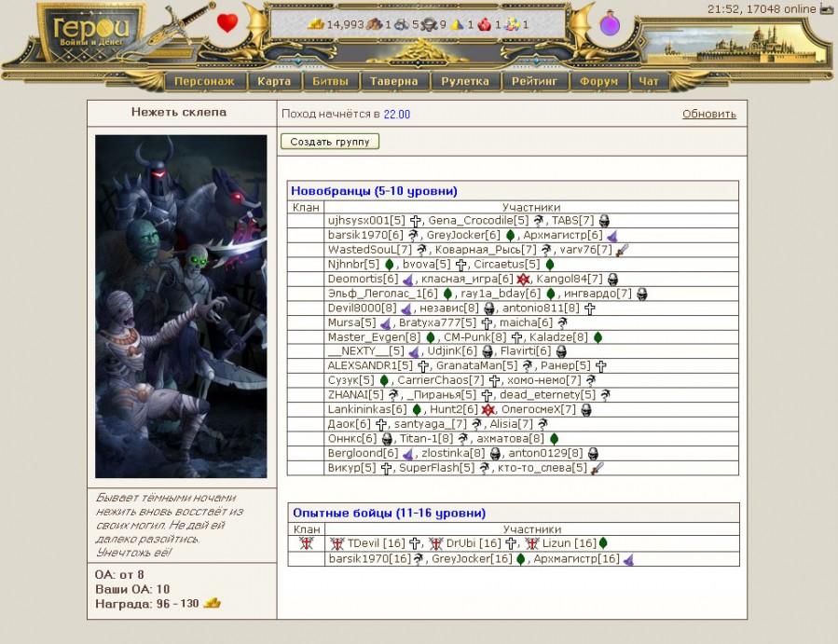Open the Рулетка menu item
Viewport: 838px width, 644px height.
[466, 81]
